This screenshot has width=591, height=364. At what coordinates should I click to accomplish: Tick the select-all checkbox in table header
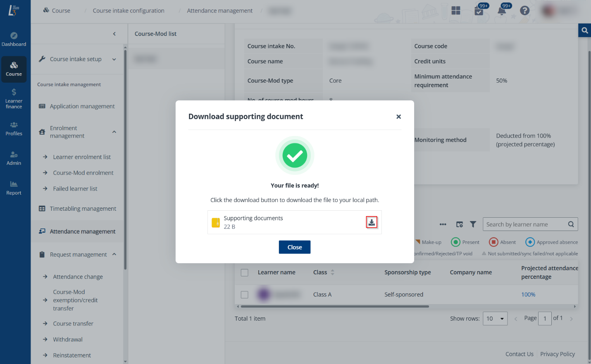(245, 273)
